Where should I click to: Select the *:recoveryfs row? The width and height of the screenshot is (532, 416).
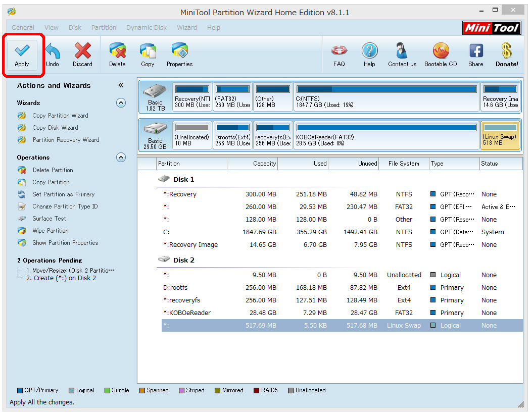point(342,300)
